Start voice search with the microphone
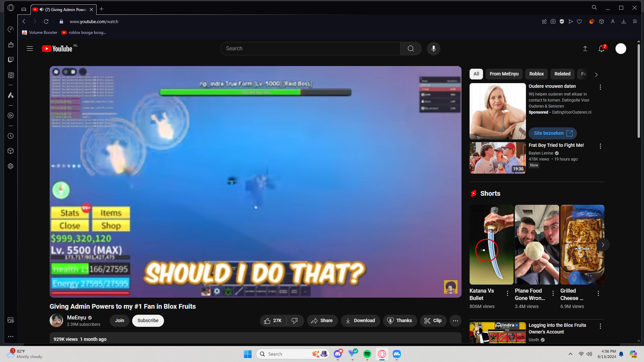The height and width of the screenshot is (362, 644). coord(434,49)
